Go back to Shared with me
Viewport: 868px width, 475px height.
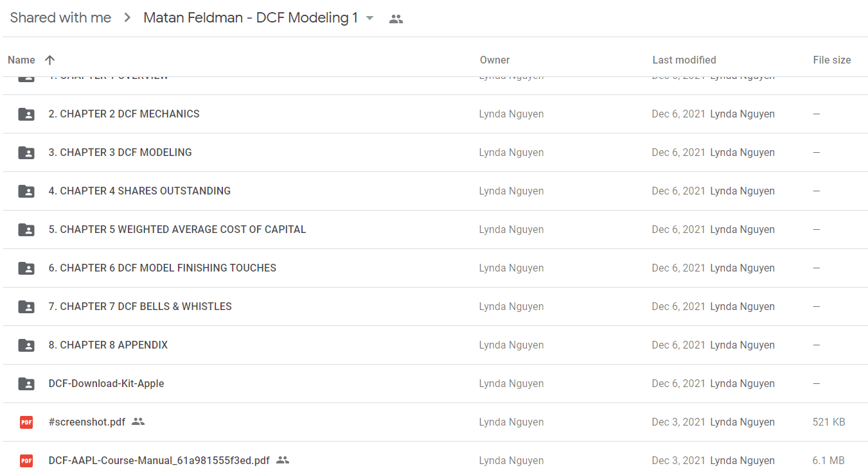click(x=61, y=18)
